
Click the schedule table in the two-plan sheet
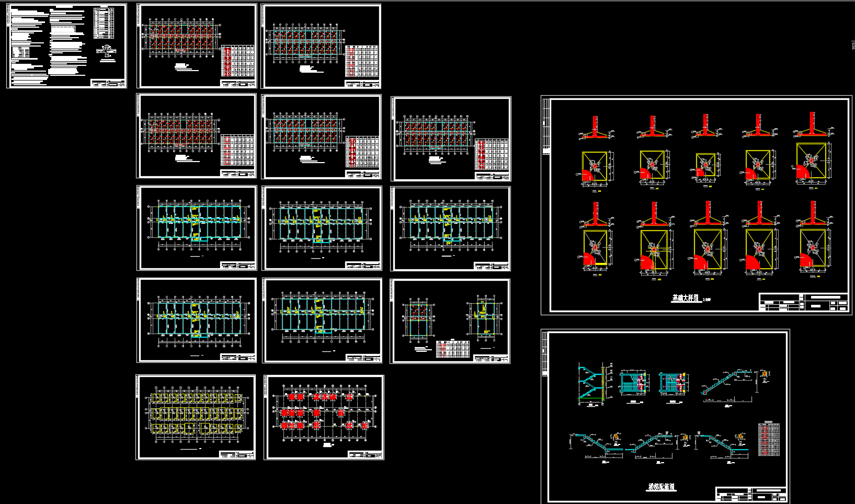pos(453,349)
